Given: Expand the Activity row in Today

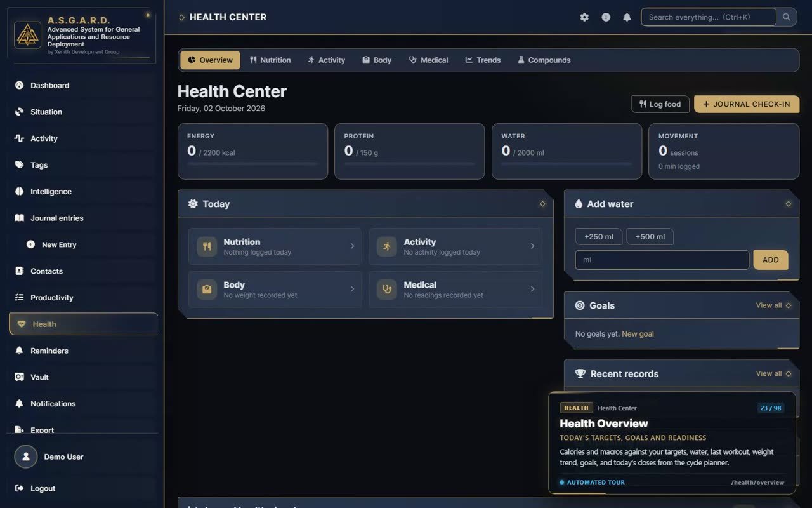Looking at the screenshot, I should click(455, 246).
